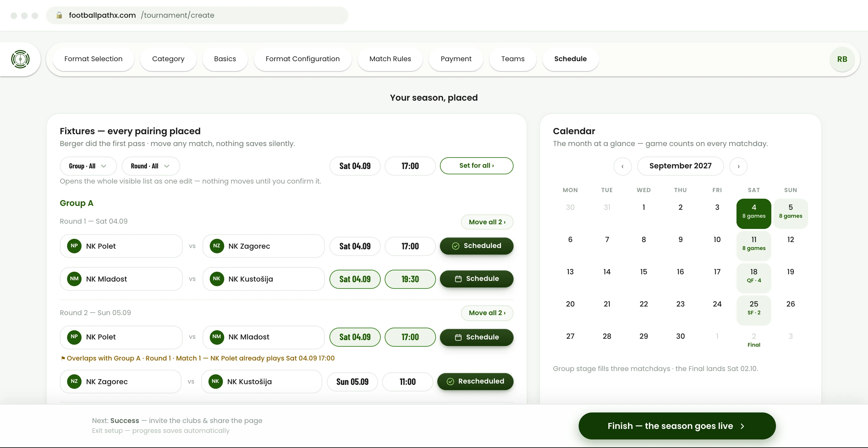Viewport: 868px width, 448px height.
Task: Click the 19:30 time field for Mladost match
Action: coord(410,279)
